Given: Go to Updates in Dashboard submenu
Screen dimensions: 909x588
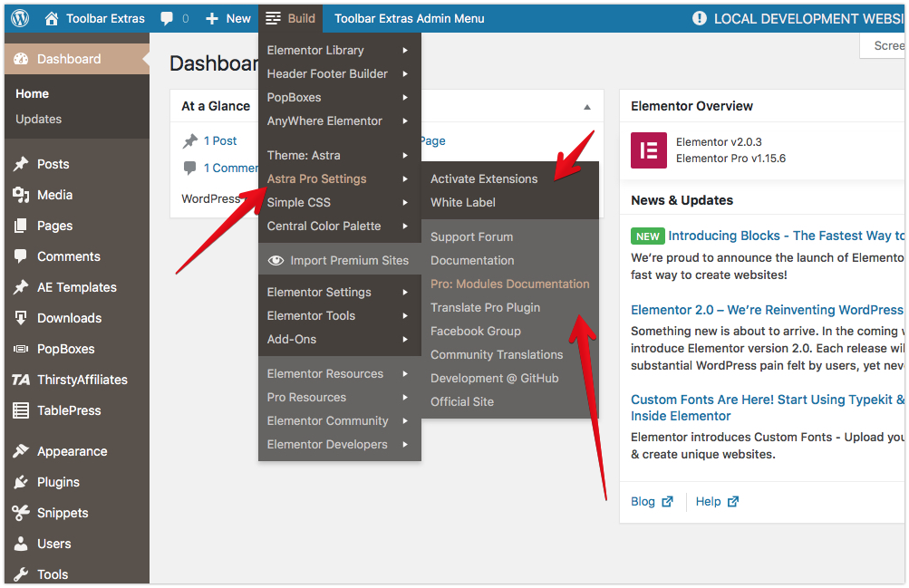Looking at the screenshot, I should tap(38, 119).
